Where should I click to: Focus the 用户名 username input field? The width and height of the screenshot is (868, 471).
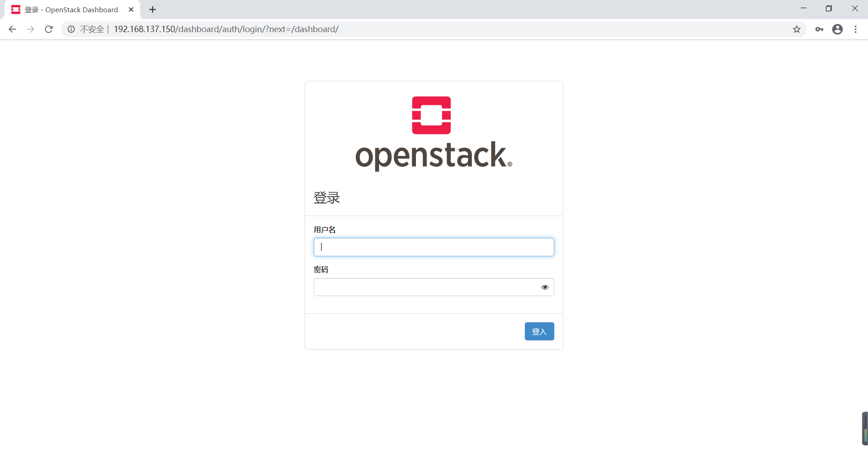pyautogui.click(x=434, y=247)
